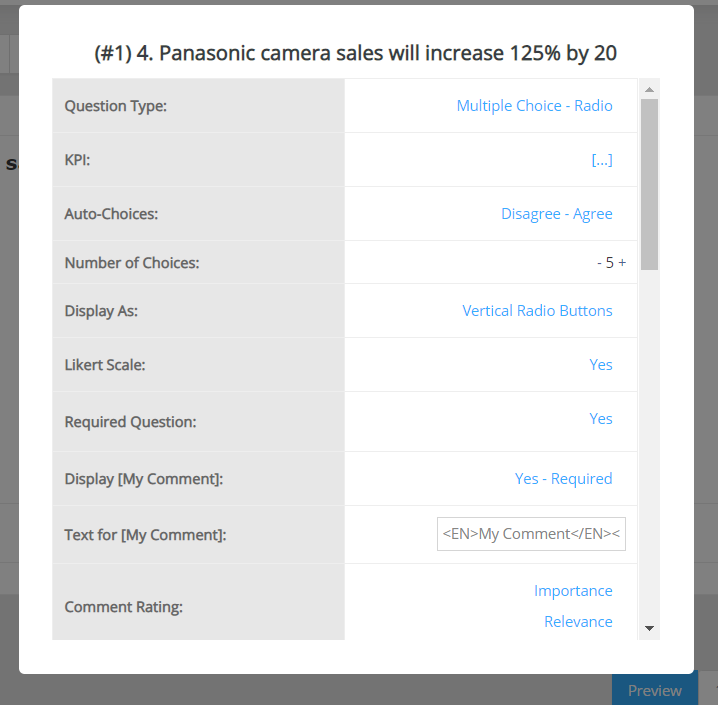Select the Importance comment rating
718x705 pixels.
coord(573,590)
